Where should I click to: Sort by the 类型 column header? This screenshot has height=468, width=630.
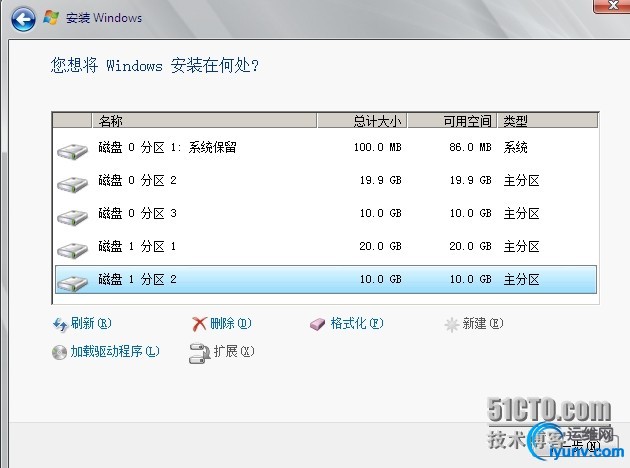tap(548, 121)
